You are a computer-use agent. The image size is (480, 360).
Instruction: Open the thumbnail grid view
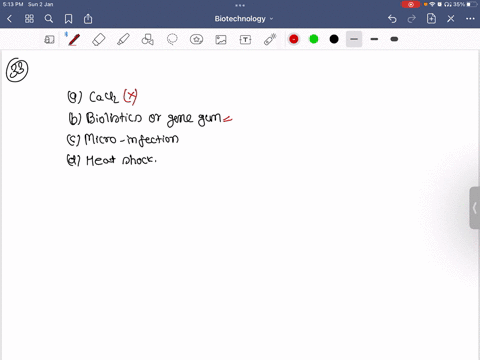click(x=29, y=19)
